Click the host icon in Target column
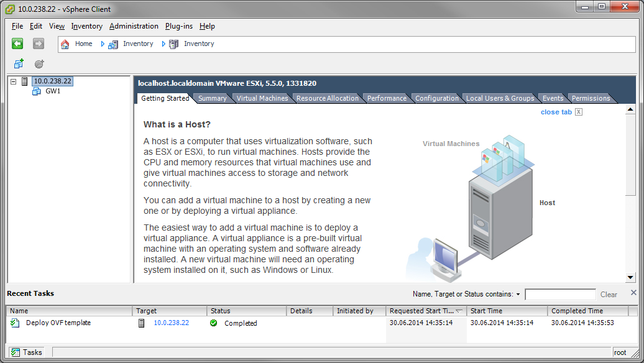 (x=141, y=323)
